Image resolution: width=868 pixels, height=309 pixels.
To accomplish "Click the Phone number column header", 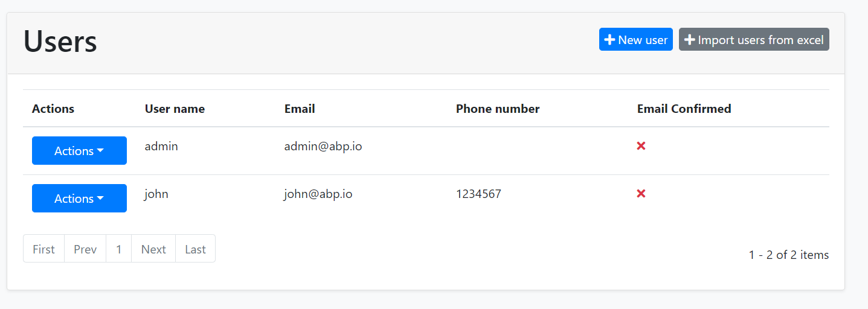I will 498,109.
